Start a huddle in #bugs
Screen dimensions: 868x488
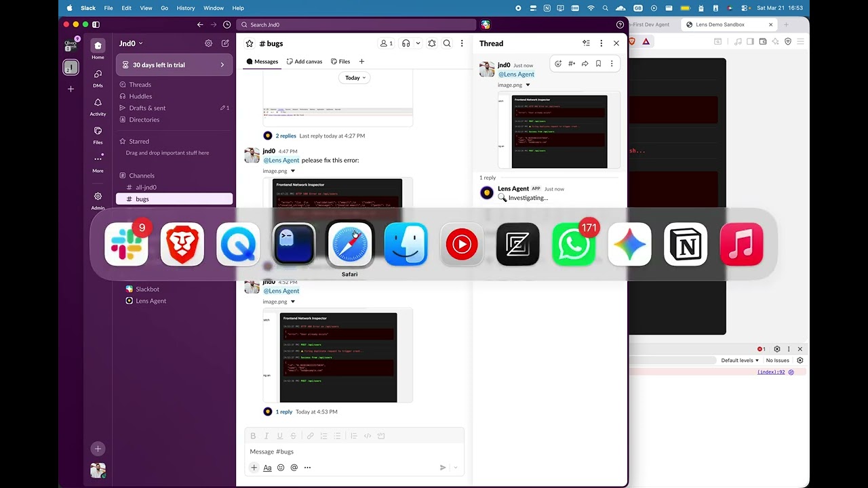tap(406, 43)
